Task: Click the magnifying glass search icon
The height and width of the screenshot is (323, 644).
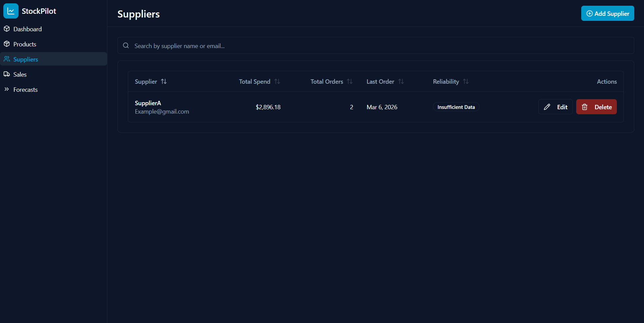Action: coord(126,45)
